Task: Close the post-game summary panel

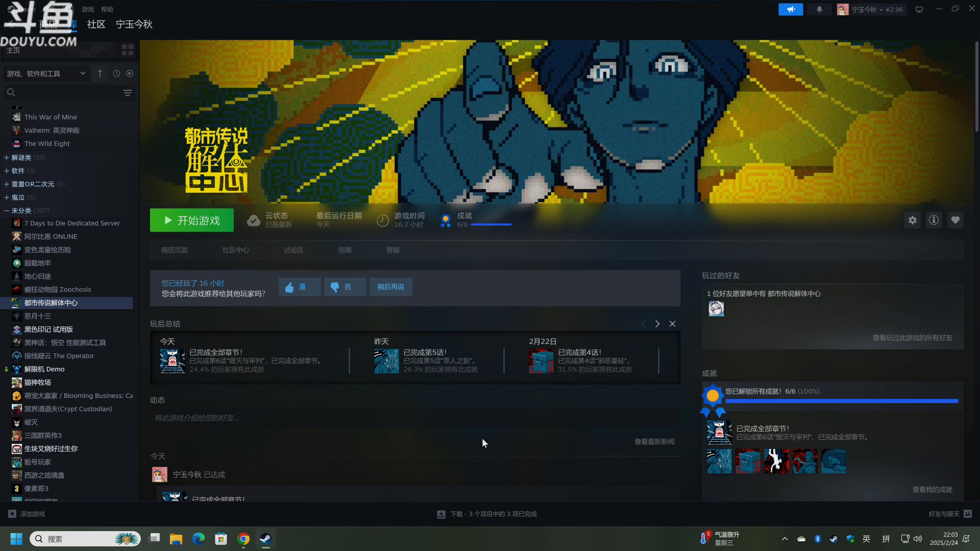Action: pyautogui.click(x=672, y=324)
